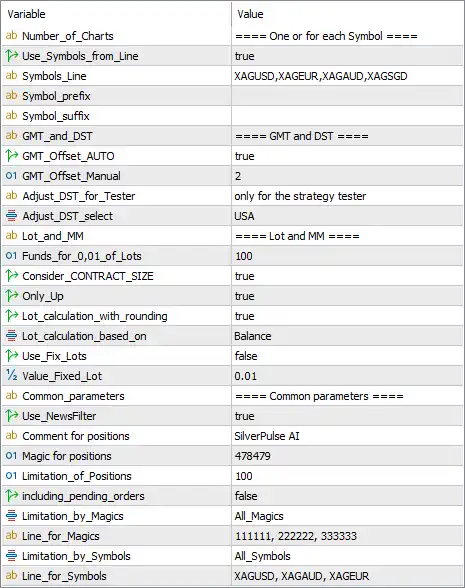The image size is (465, 588).
Task: Click the ab icon beside GMT_and_DST
Action: [x=12, y=135]
